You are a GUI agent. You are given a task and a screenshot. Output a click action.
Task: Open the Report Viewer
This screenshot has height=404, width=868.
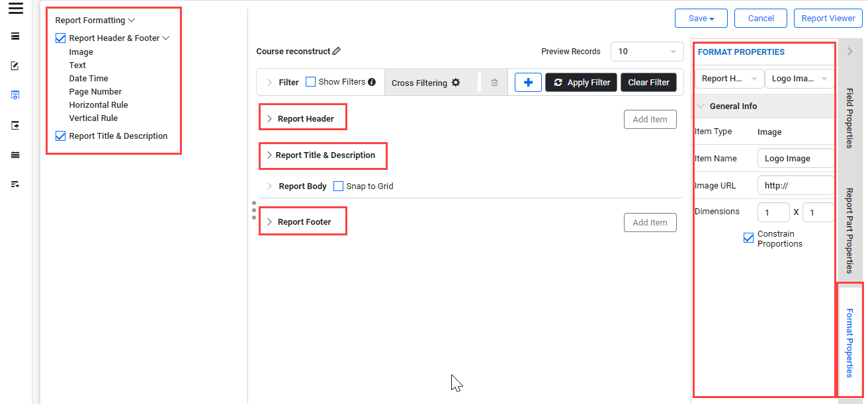tap(828, 18)
